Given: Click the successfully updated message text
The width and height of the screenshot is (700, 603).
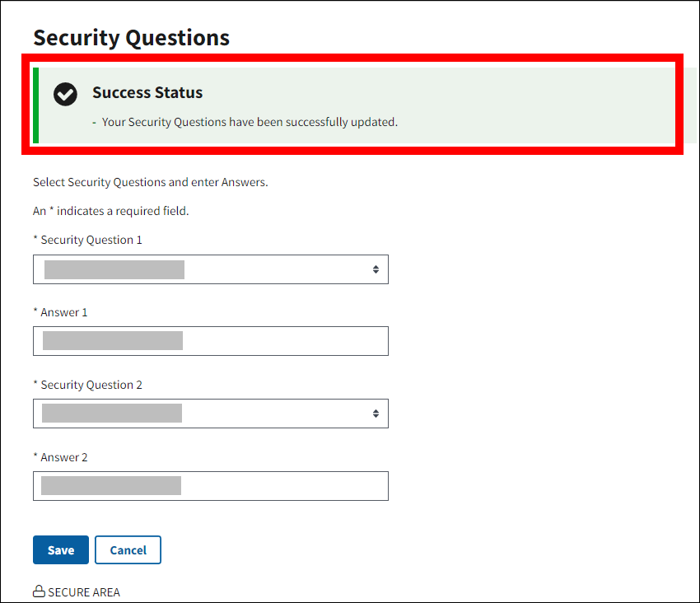Looking at the screenshot, I should pos(250,122).
